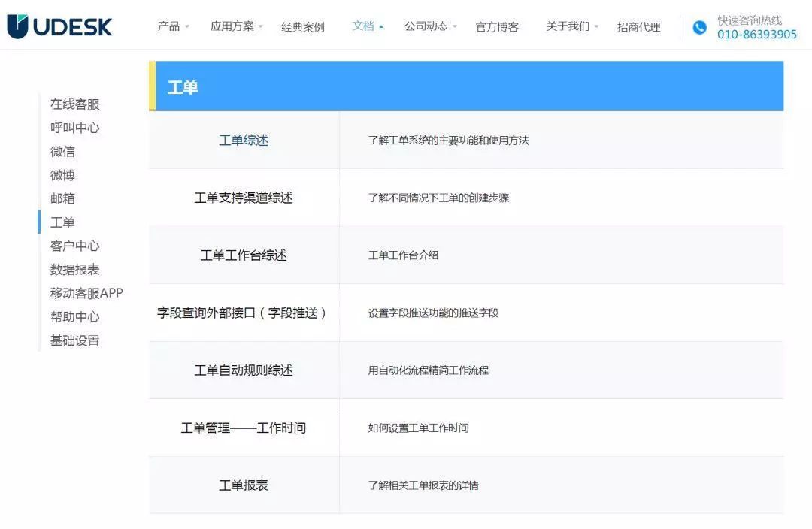Click the phone hotline icon
Viewport: 812px width, 529px height.
(x=700, y=28)
